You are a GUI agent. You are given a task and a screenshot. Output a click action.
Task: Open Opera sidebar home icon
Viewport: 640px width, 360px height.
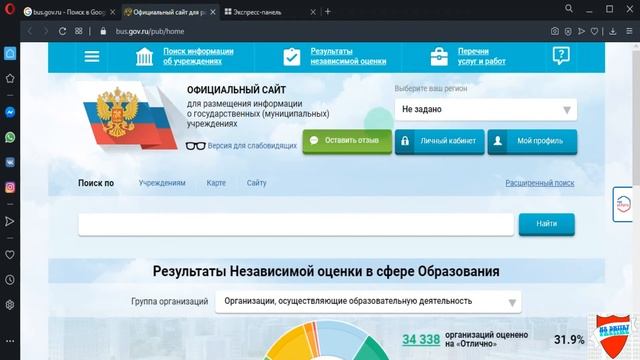(10, 53)
